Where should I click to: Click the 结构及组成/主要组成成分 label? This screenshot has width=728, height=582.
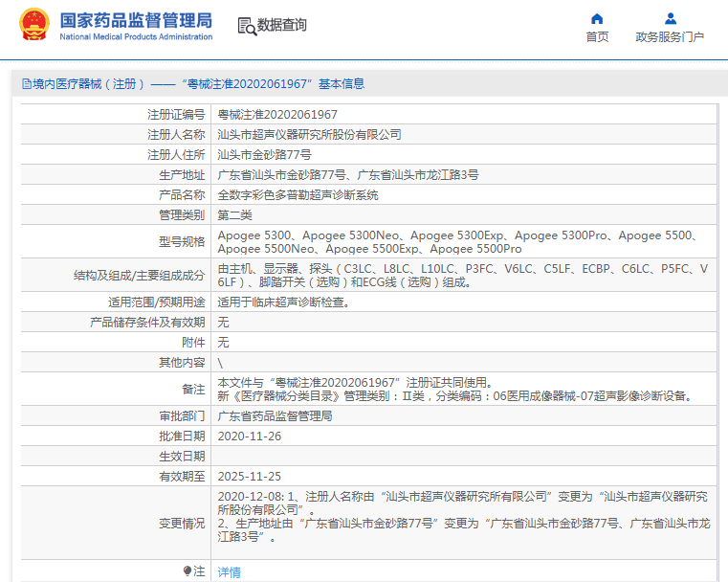coord(140,276)
